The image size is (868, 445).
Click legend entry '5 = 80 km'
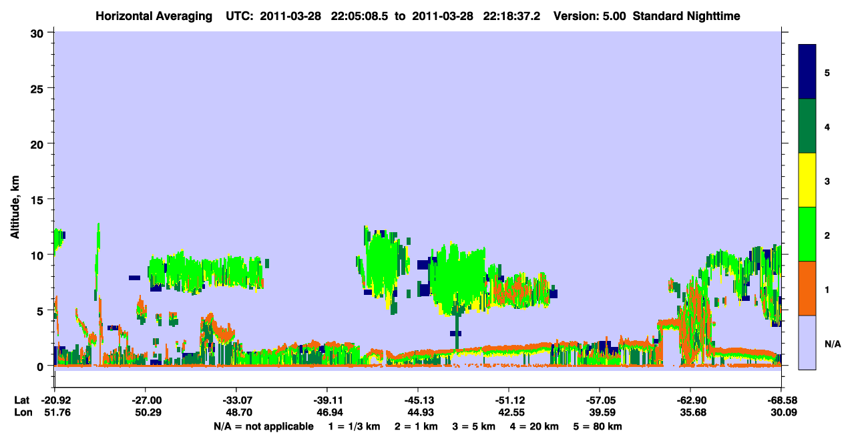pos(598,426)
